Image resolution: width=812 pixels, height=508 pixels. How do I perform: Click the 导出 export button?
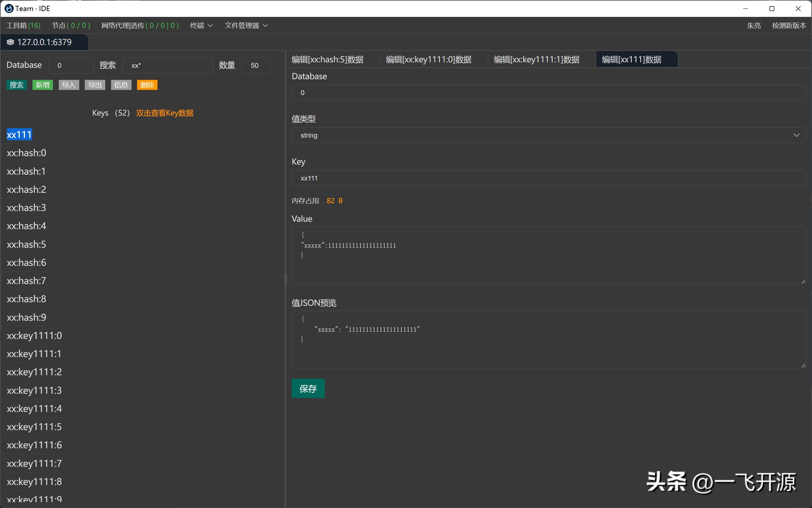pyautogui.click(x=95, y=85)
